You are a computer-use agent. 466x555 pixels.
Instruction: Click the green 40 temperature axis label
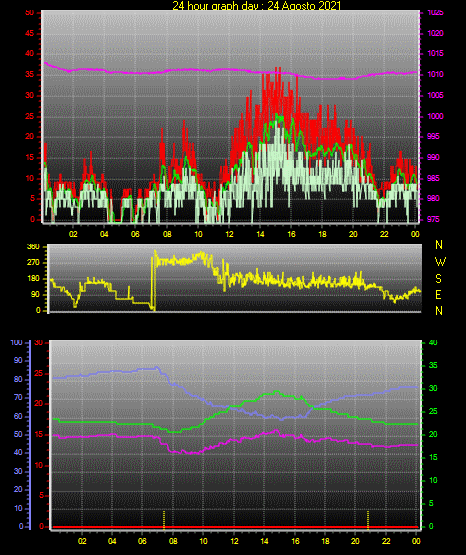[433, 342]
